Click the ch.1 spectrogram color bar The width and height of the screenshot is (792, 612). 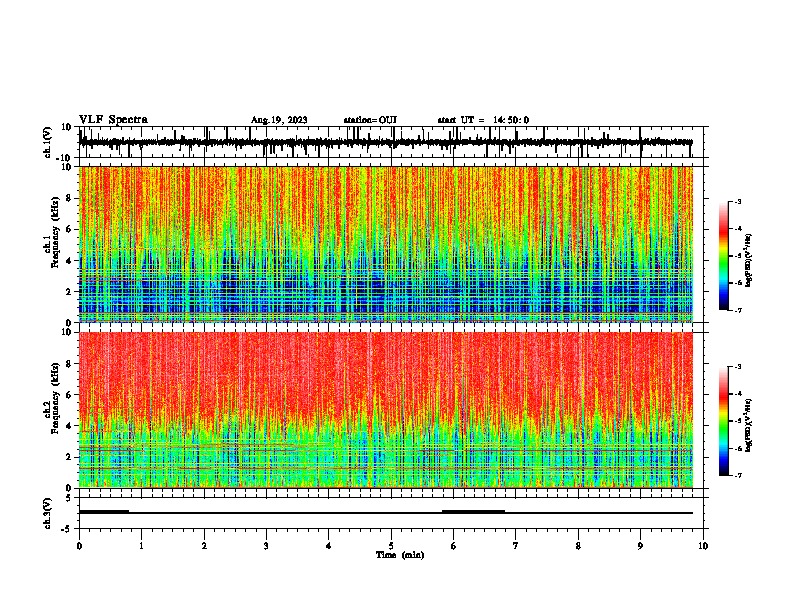coord(723,256)
